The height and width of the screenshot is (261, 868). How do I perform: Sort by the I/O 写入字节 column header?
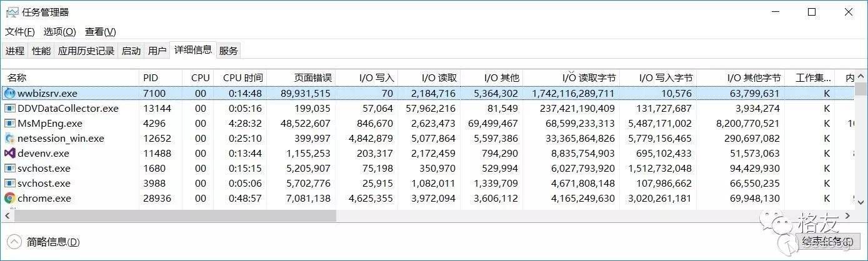[658, 77]
